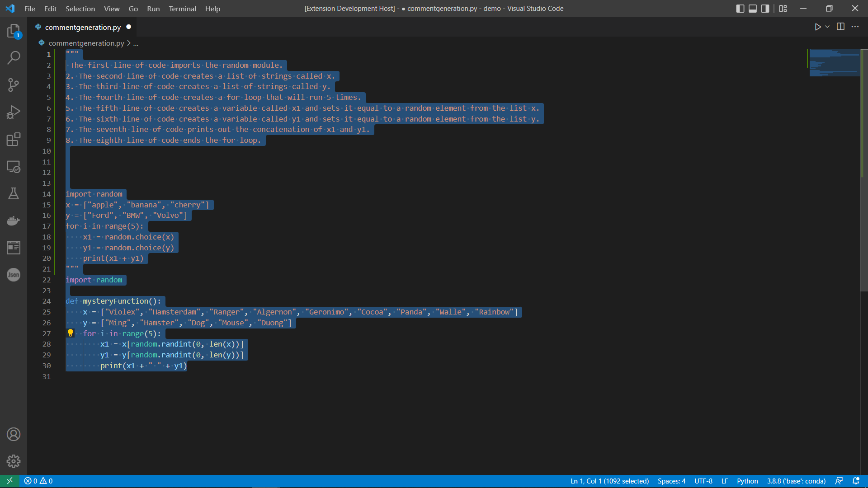Click the Spaces: 4 indentation setting
Screen dimensions: 868x488
(x=671, y=481)
